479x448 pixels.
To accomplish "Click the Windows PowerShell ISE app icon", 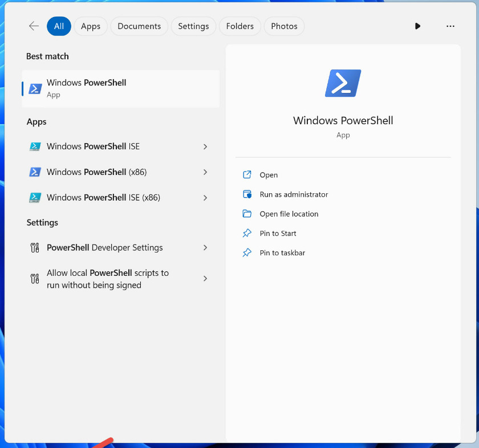I will tap(35, 146).
